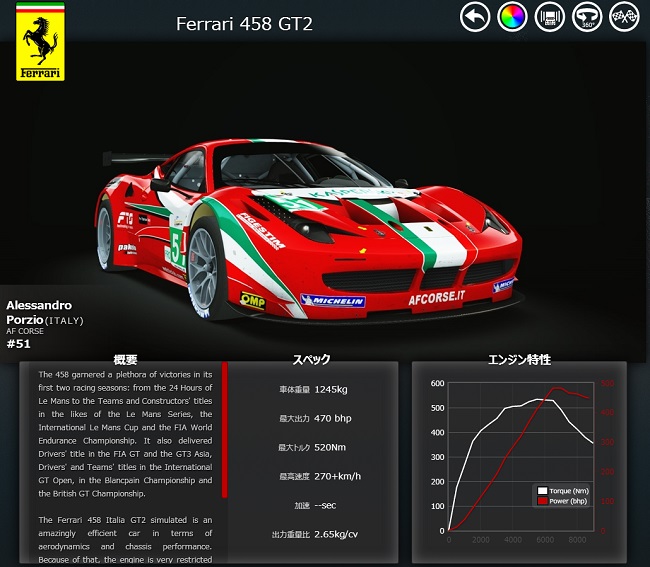This screenshot has width=650, height=567.
Task: Open the car setup icon
Action: 550,17
